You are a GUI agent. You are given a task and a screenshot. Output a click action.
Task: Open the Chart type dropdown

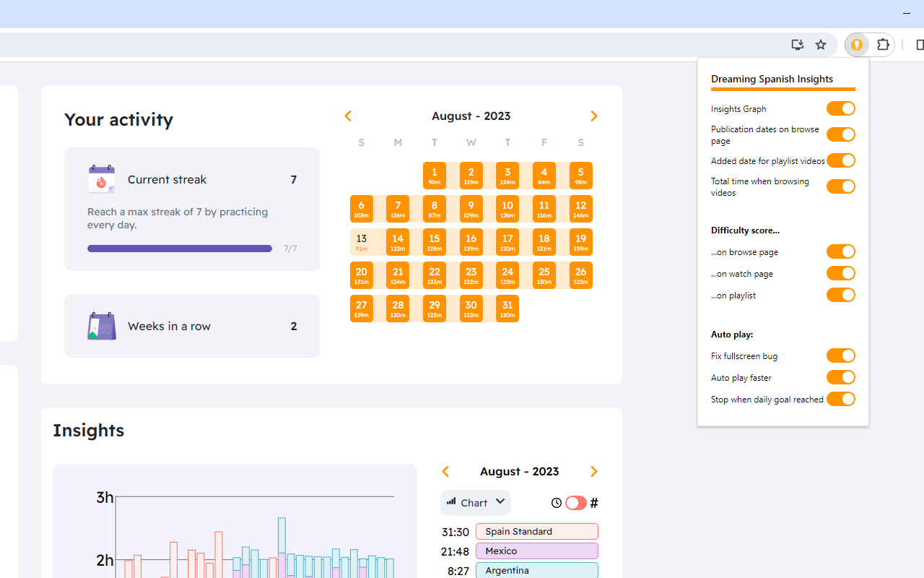(x=475, y=503)
